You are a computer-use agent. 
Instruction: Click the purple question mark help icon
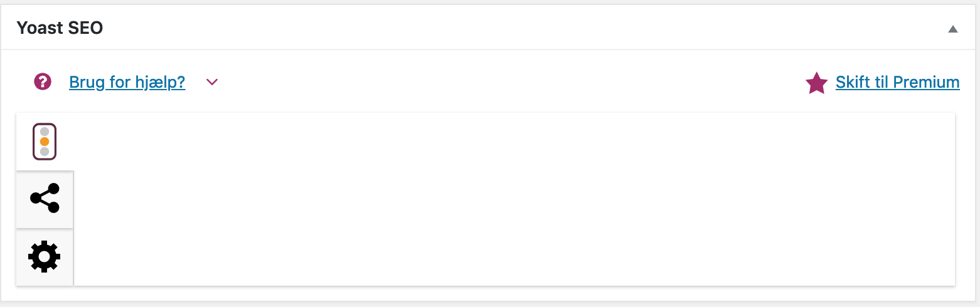pyautogui.click(x=43, y=81)
